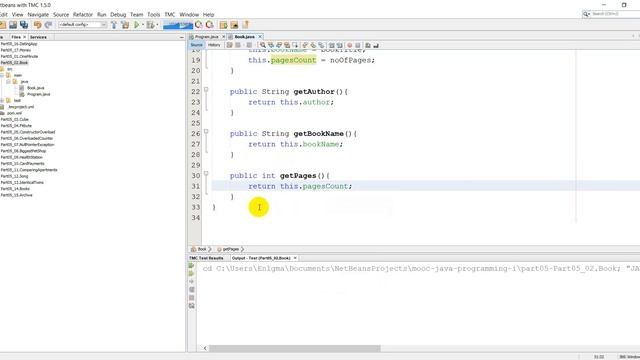Open the default config dropdown
This screenshot has height=360, width=640.
82,25
